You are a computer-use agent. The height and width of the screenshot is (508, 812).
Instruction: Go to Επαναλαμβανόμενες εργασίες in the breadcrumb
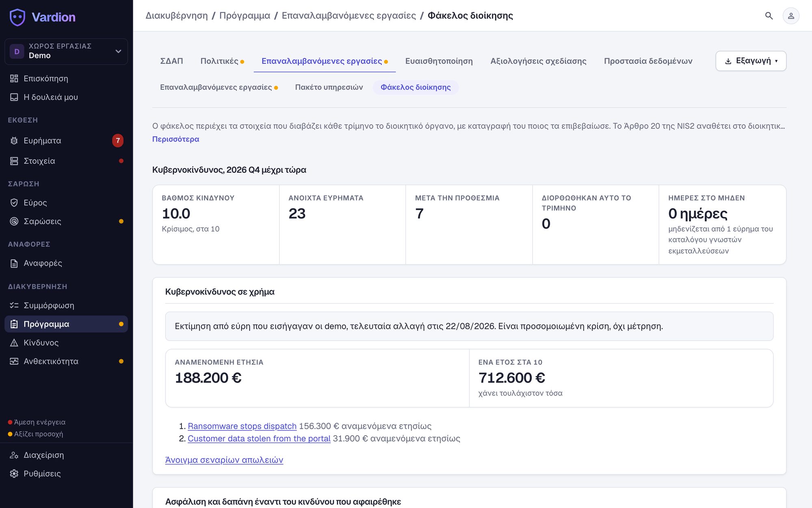coord(349,15)
